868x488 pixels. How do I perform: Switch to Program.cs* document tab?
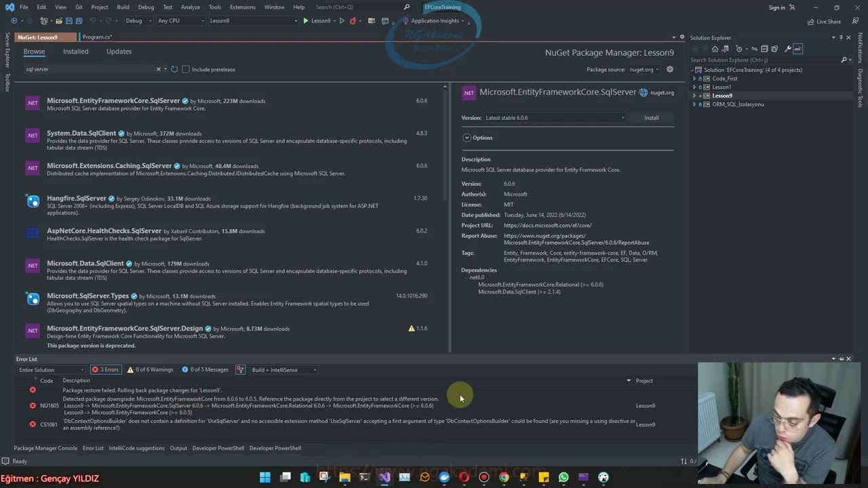tap(98, 37)
